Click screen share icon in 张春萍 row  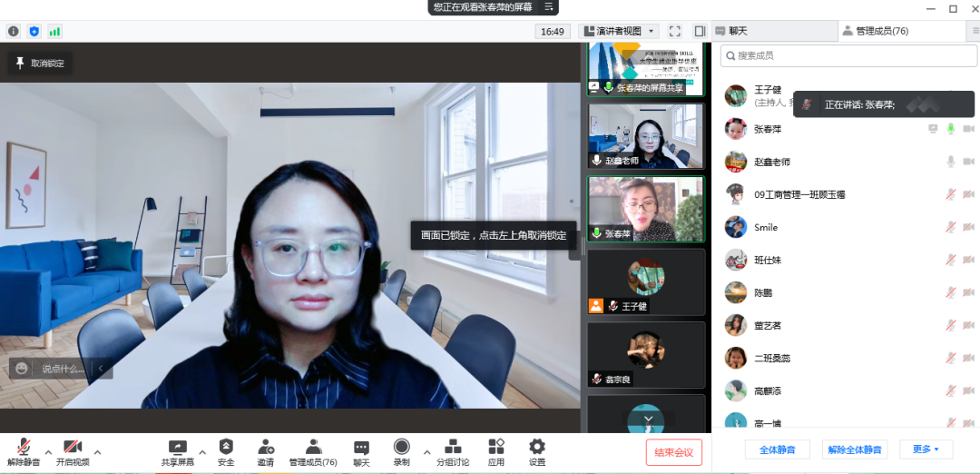(x=933, y=129)
